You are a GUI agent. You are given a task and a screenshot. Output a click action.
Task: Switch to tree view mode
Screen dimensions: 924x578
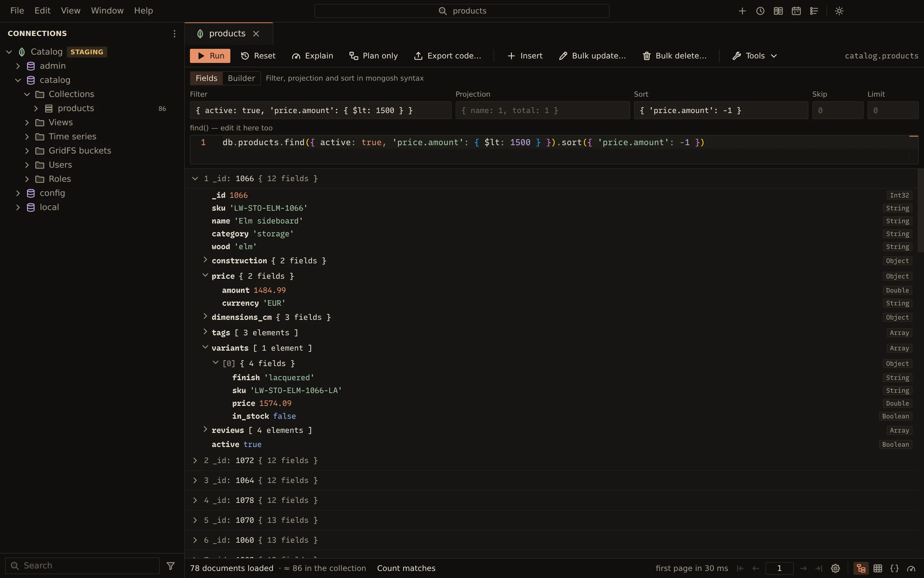pos(861,568)
